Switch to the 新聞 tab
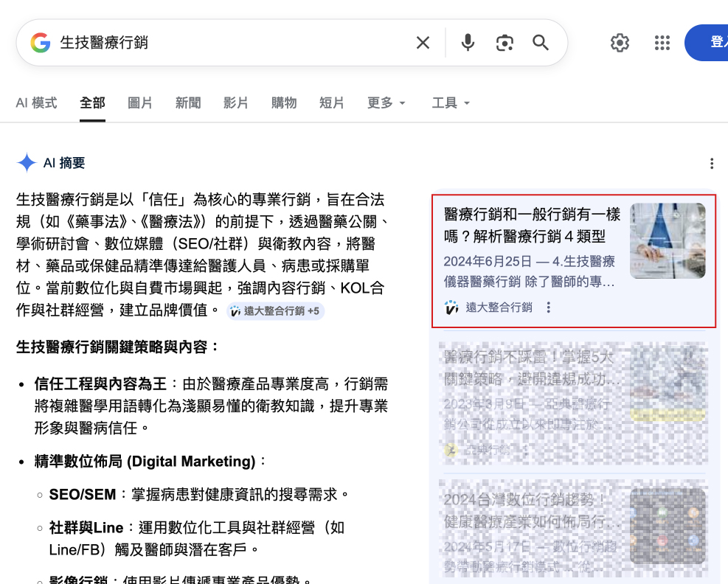This screenshot has height=584, width=728. (x=188, y=103)
